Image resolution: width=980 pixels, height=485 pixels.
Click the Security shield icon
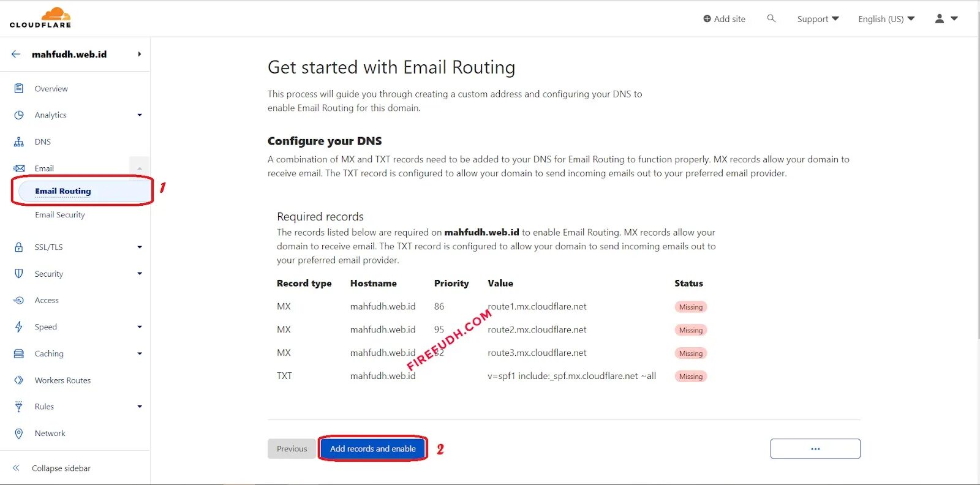click(x=19, y=274)
